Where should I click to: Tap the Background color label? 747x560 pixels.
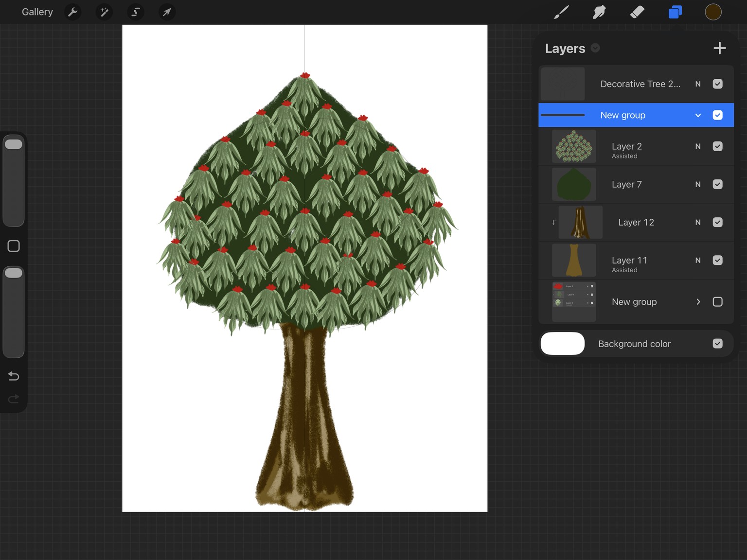click(634, 344)
